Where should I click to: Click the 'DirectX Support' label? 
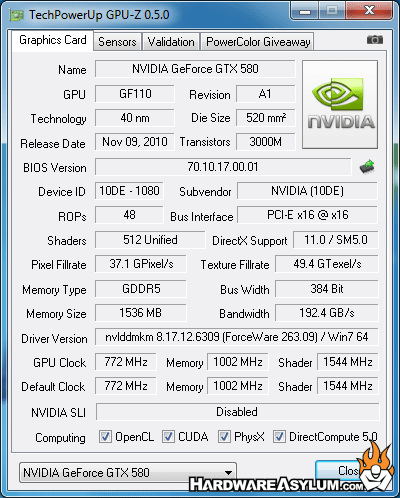(x=250, y=241)
